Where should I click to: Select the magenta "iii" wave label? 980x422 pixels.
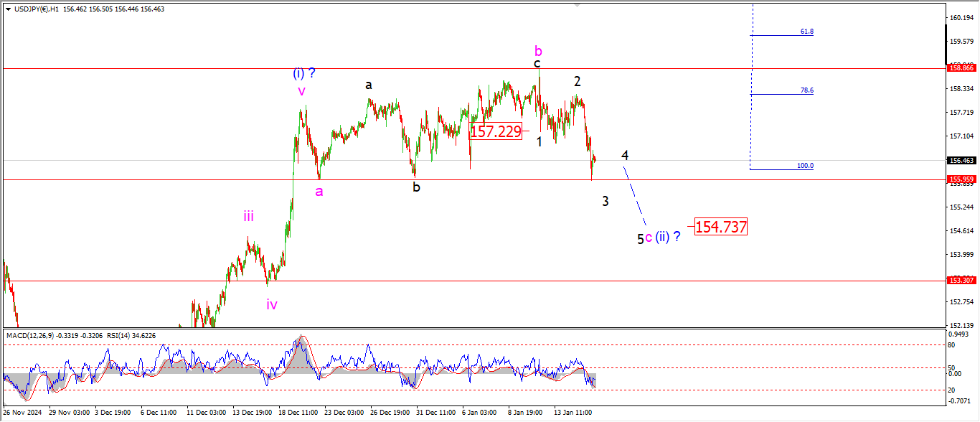pos(248,215)
